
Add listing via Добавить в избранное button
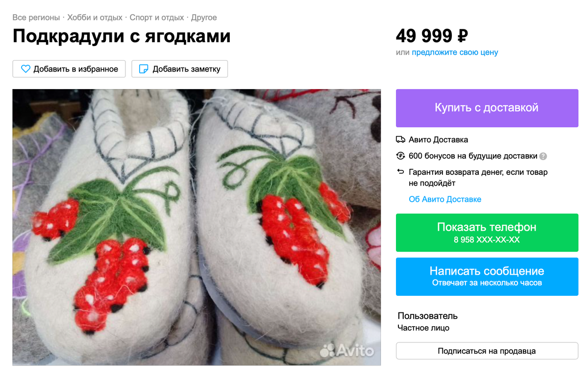(x=69, y=69)
